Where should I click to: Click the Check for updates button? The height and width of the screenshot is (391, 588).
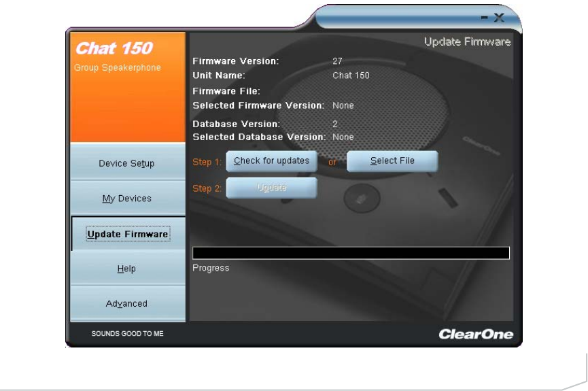271,161
